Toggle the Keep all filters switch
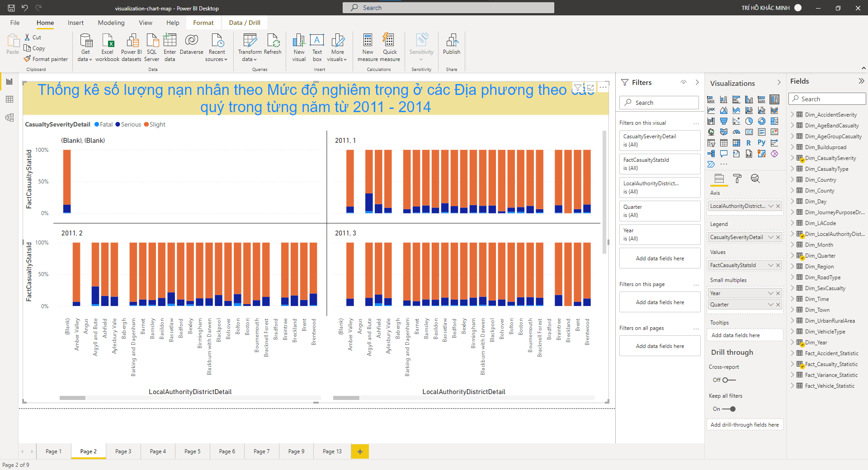The image size is (868, 470). click(x=729, y=409)
